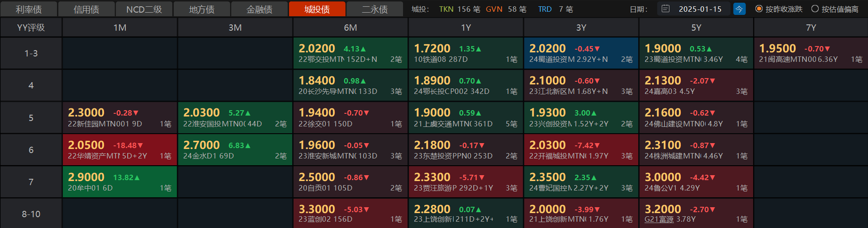Switch to the 信用债 tab
Image resolution: width=868 pixels, height=228 pixels.
click(86, 9)
